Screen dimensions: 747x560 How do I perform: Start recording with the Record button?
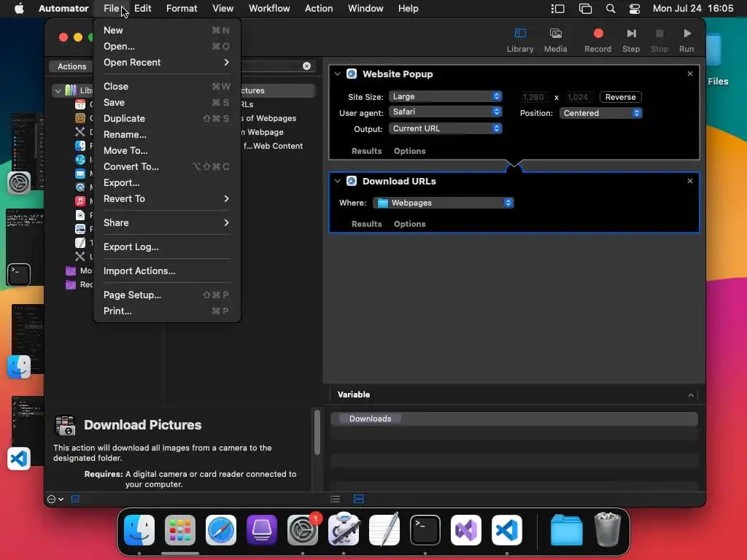point(598,40)
